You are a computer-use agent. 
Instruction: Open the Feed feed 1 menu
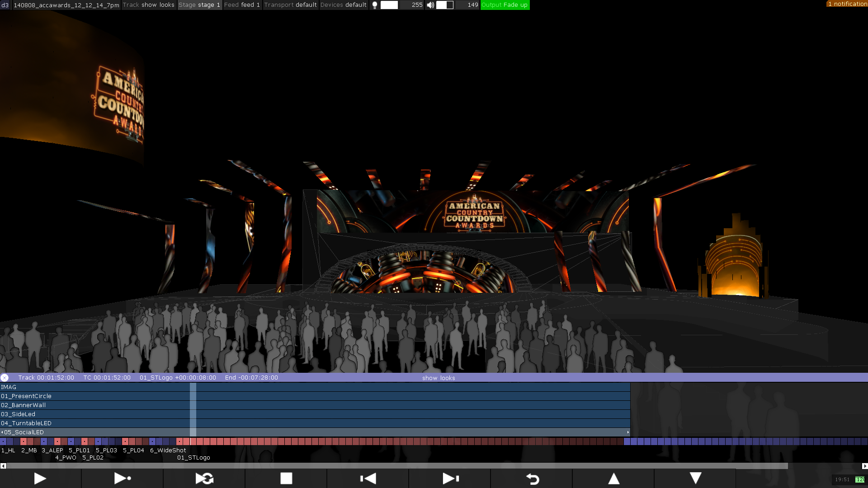point(242,5)
